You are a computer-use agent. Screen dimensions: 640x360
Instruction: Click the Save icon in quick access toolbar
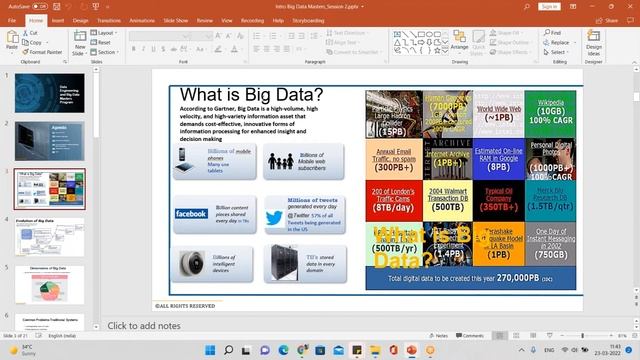(x=57, y=7)
